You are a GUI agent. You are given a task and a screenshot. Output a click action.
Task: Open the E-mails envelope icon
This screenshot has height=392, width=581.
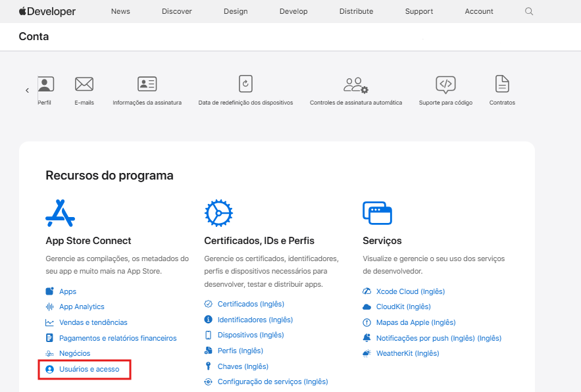point(84,84)
